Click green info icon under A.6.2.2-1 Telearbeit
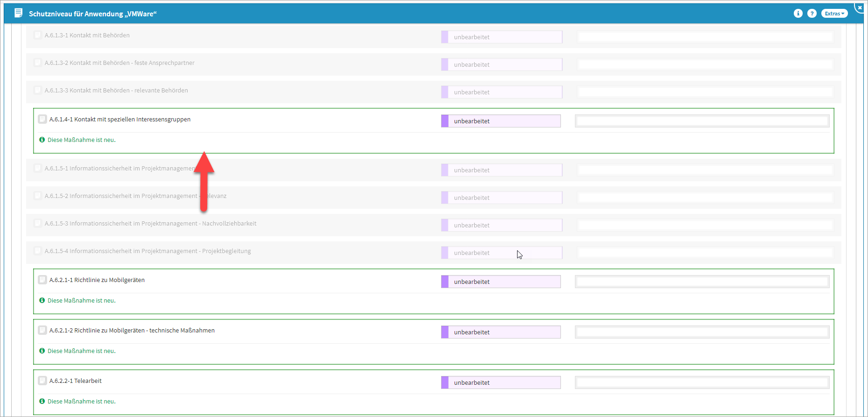868x417 pixels. (x=42, y=401)
